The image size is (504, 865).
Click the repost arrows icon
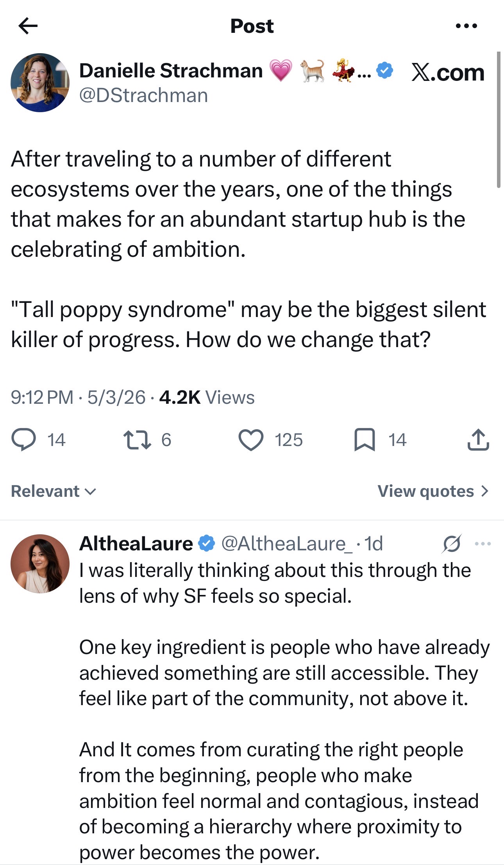click(x=137, y=440)
